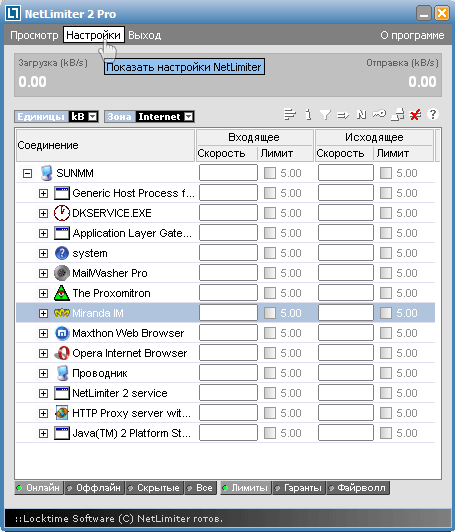Click the double-arrow toolbar icon
The height and width of the screenshot is (532, 455).
(x=343, y=115)
